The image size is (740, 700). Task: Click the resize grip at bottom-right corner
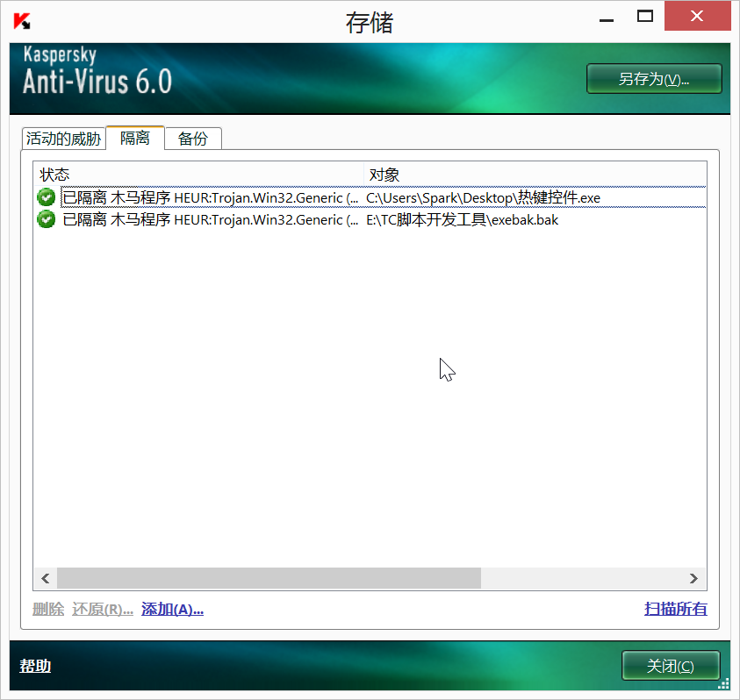click(723, 684)
